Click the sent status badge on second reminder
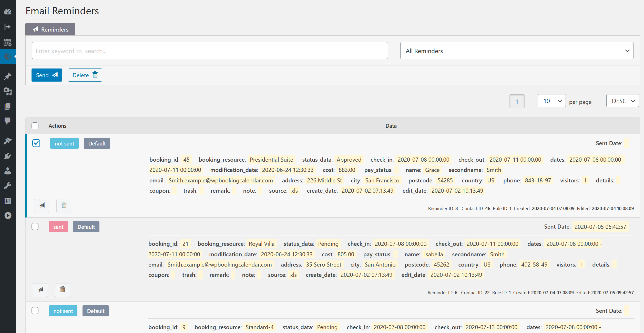 [x=58, y=226]
